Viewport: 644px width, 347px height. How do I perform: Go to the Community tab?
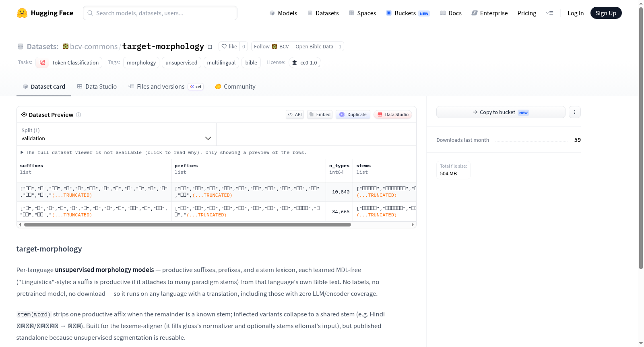[x=235, y=86]
